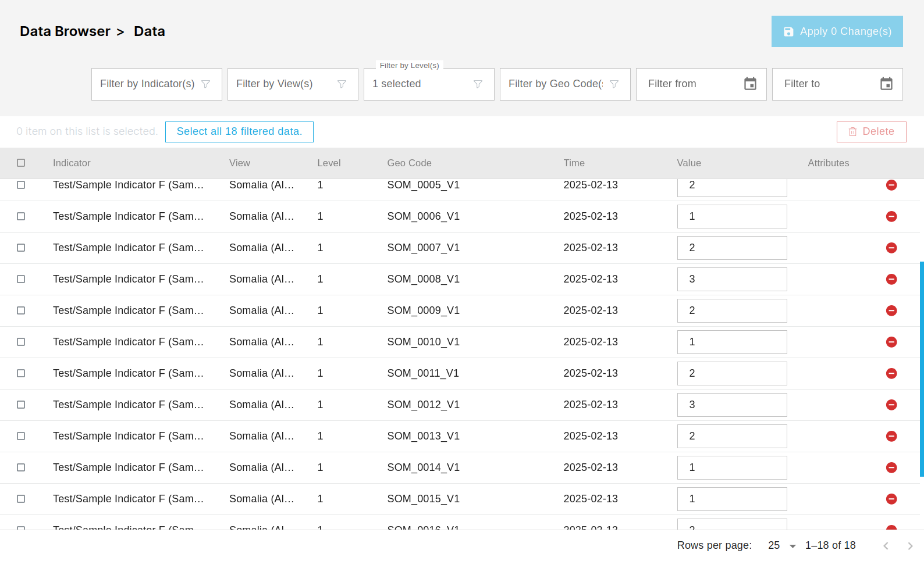Image resolution: width=924 pixels, height=561 pixels.
Task: Open the Filter by Indicator(s) dropdown
Action: 157,84
